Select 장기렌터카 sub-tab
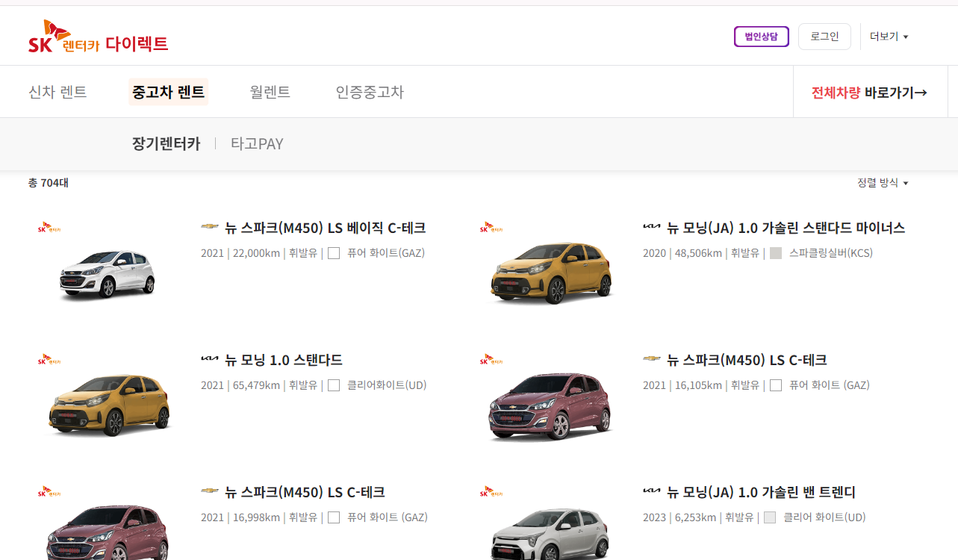 [166, 143]
